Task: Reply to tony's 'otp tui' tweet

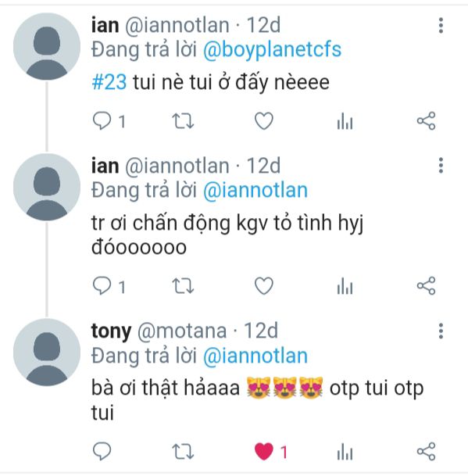Action: [102, 452]
